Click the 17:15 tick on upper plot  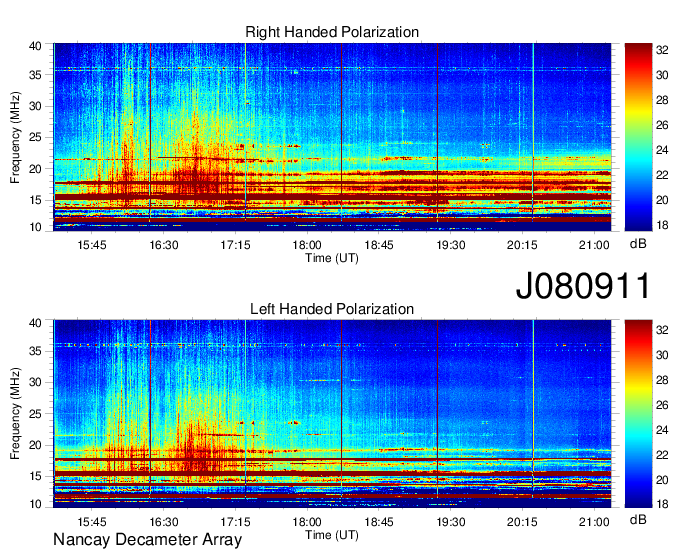[x=235, y=245]
